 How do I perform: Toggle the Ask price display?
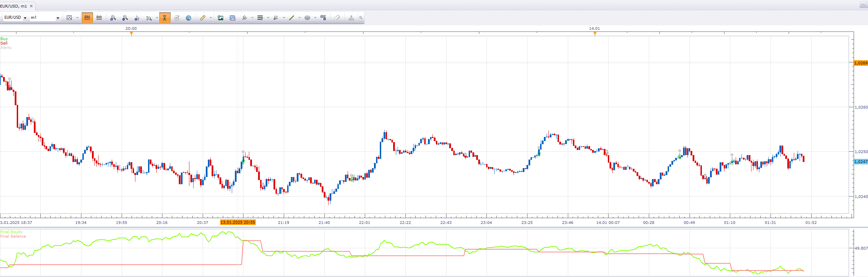pos(99,18)
